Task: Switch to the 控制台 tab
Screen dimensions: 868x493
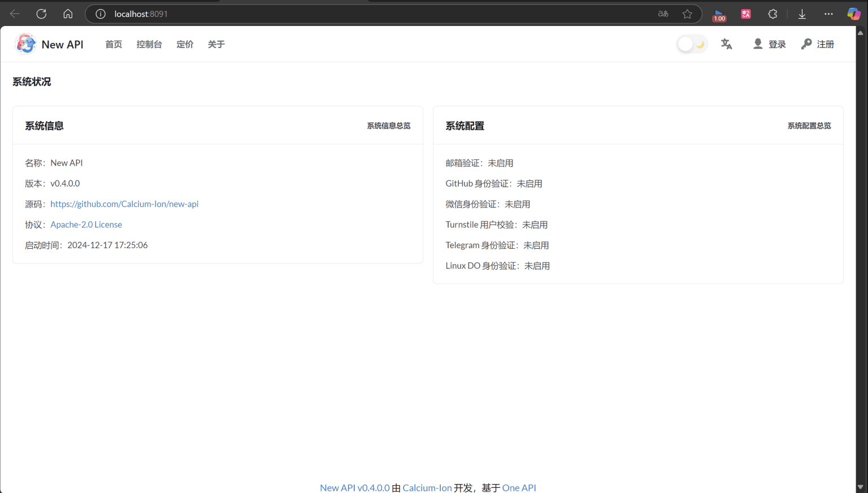Action: pos(149,44)
